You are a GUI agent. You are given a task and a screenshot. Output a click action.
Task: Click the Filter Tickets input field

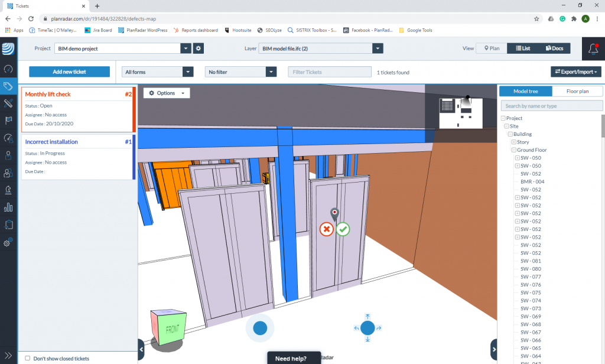tap(328, 72)
